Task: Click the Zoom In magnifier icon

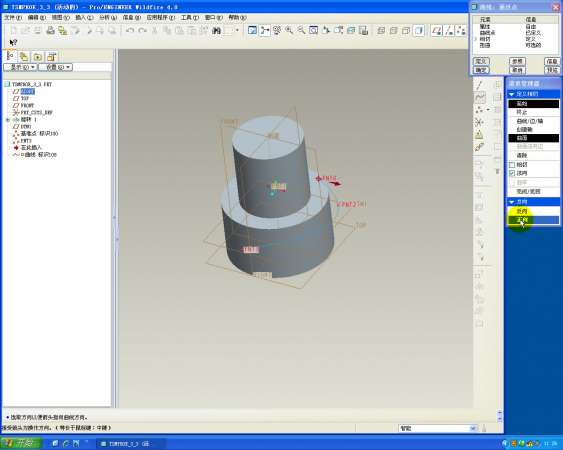Action: coord(289,31)
